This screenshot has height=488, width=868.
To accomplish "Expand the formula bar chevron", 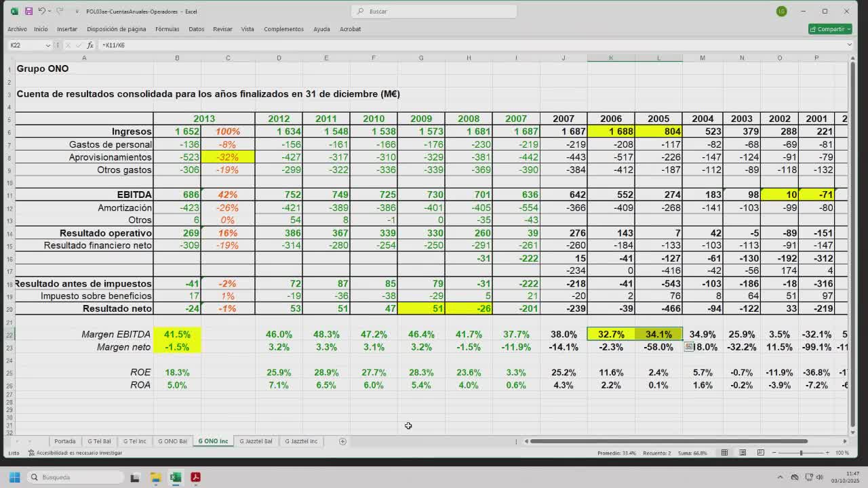I will [849, 45].
